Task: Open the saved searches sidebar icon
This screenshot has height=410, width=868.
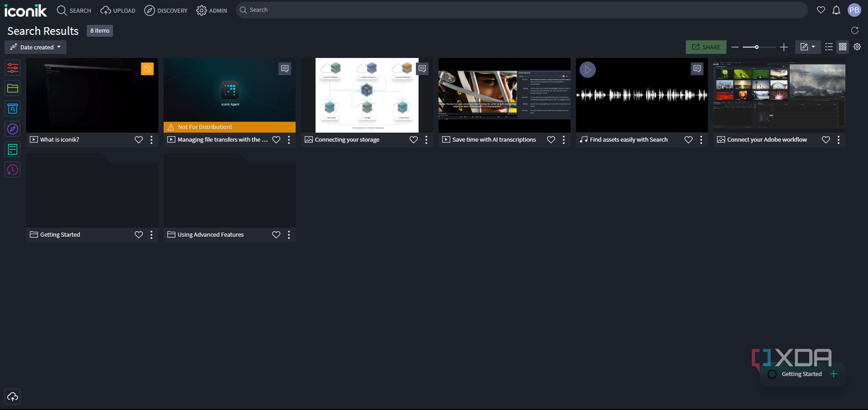Action: pos(13,108)
